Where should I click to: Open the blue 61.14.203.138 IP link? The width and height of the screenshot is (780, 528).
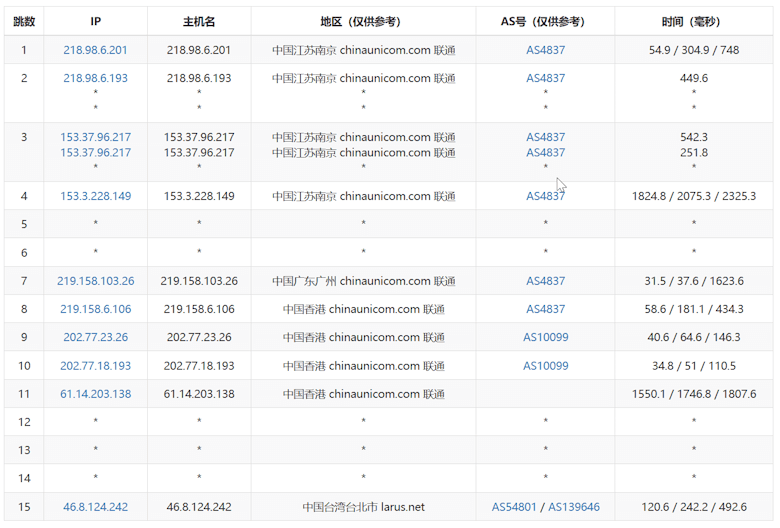click(x=95, y=394)
